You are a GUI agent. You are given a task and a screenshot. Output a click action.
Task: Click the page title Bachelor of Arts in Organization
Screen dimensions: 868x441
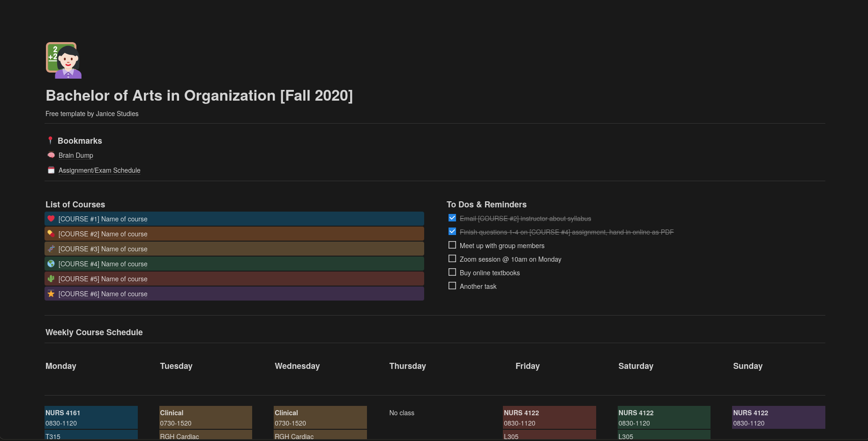[x=199, y=96]
